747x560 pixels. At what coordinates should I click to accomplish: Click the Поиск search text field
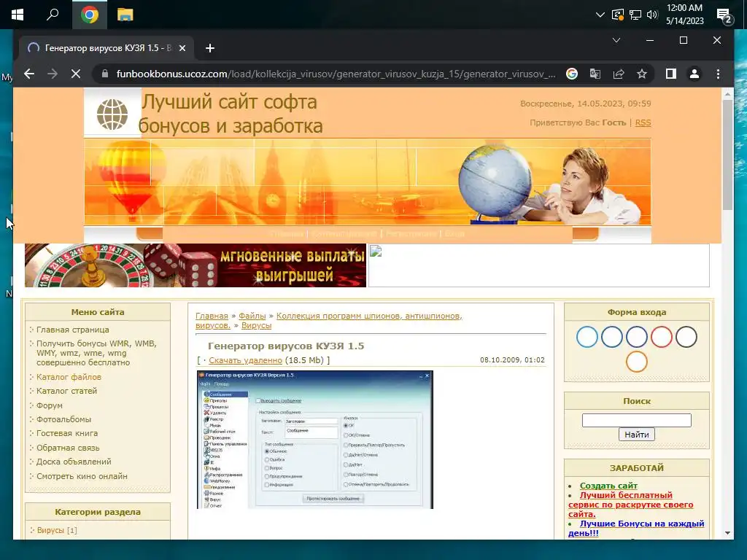coord(636,420)
